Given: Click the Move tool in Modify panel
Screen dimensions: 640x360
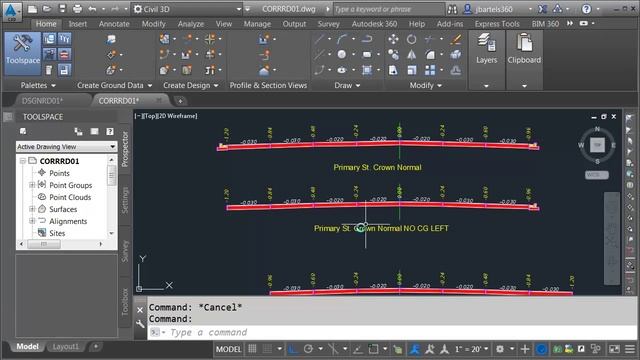Looking at the screenshot, I should (x=393, y=39).
